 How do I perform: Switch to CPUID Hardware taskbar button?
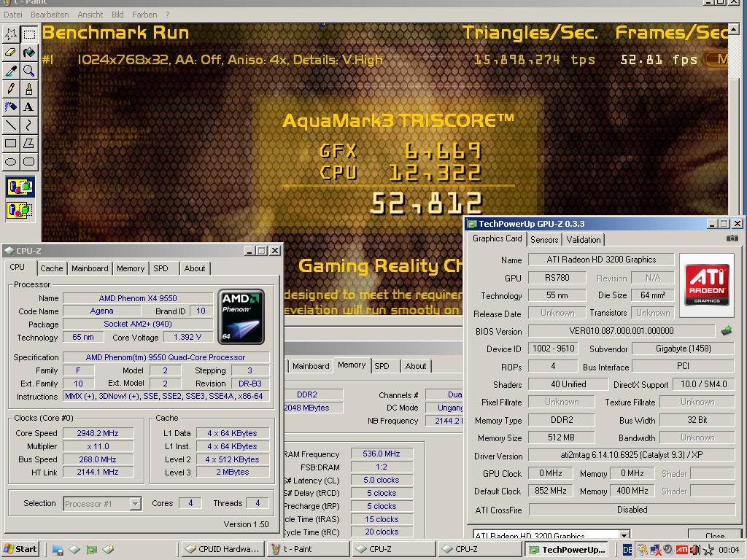(222, 549)
